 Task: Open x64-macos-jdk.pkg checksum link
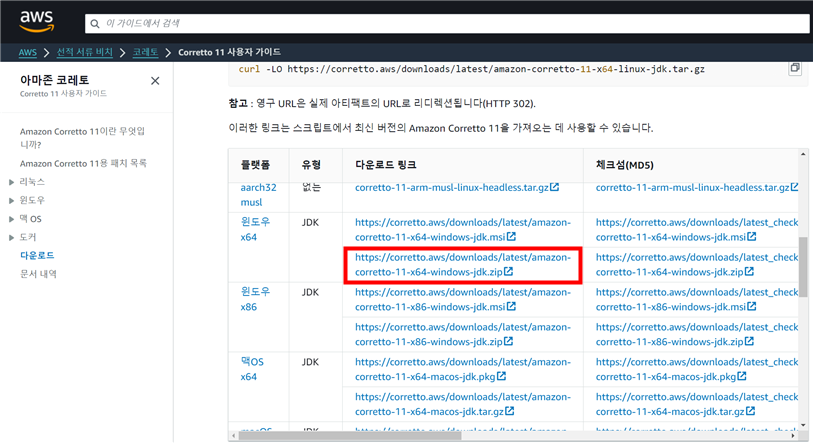point(696,369)
